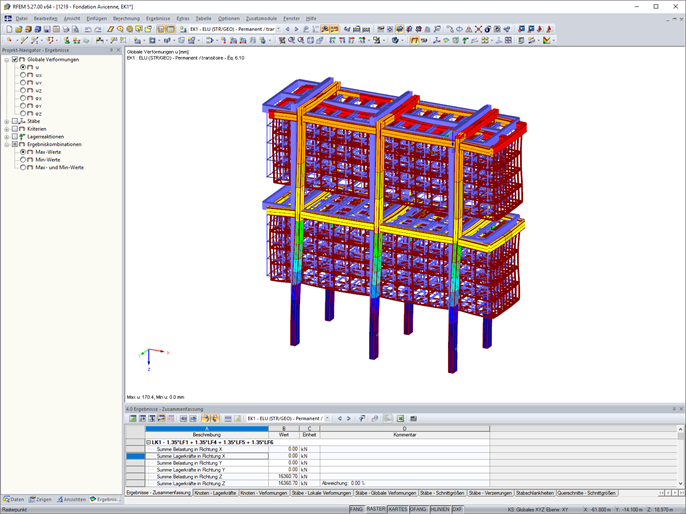686x514 pixels.
Task: Open the Bearbeiten menu
Action: (46, 18)
